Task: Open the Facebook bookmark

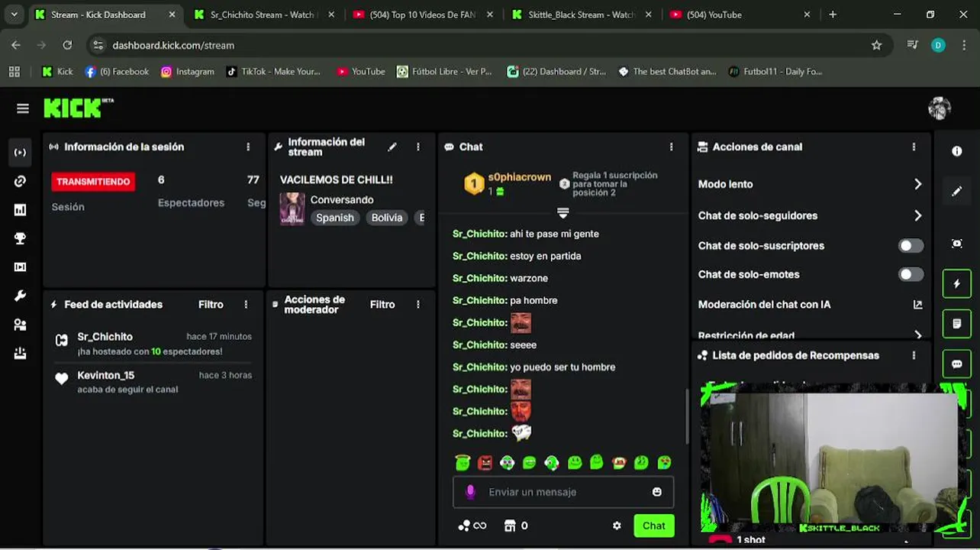Action: 117,71
